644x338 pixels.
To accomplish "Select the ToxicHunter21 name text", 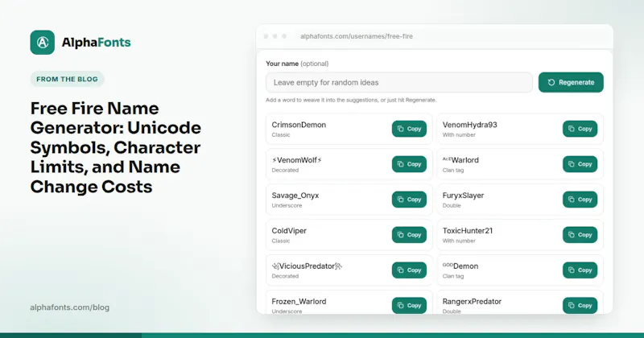I will coord(468,231).
